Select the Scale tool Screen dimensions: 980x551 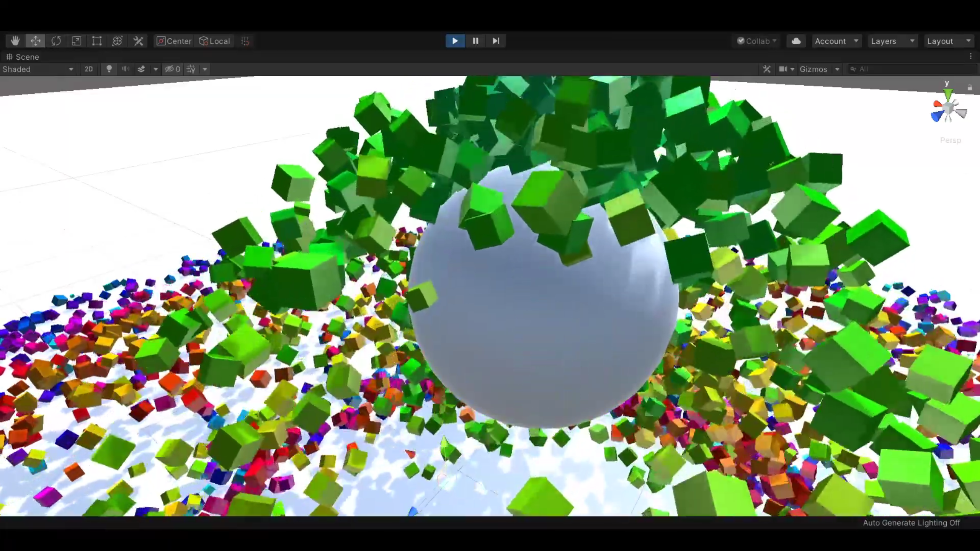[76, 41]
